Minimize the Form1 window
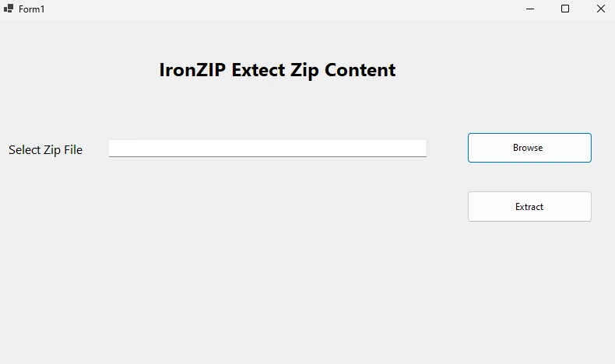This screenshot has width=615, height=364. (530, 9)
